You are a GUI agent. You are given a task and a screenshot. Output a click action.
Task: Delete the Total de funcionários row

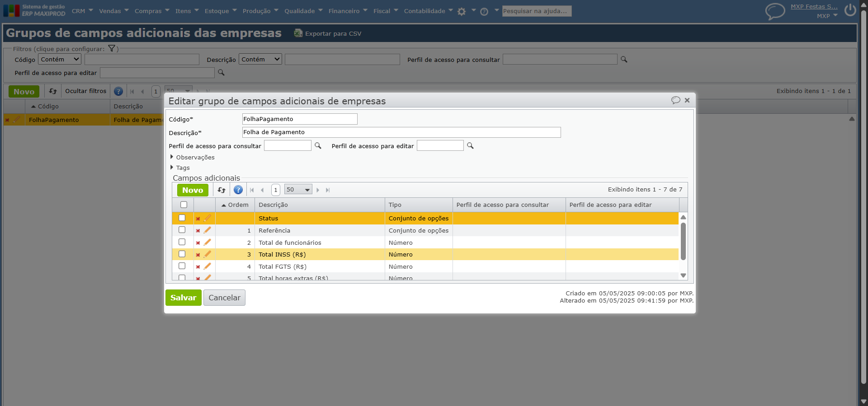click(x=198, y=243)
